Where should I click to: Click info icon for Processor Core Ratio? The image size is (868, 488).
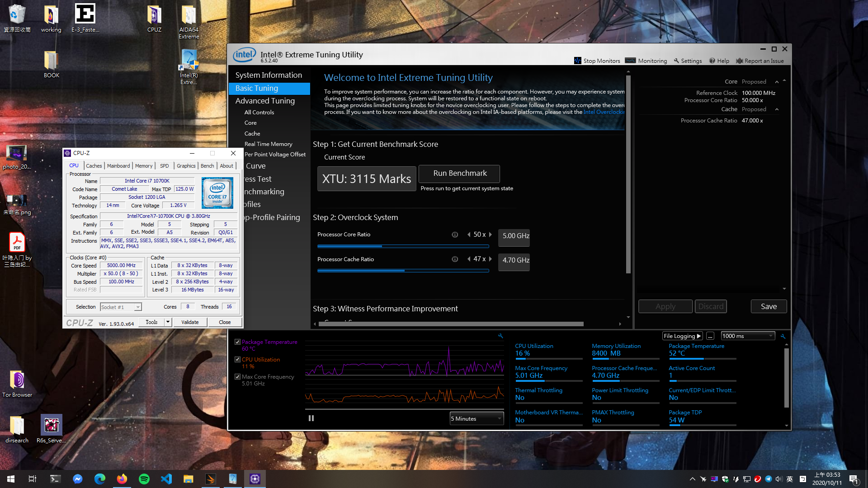click(x=455, y=235)
